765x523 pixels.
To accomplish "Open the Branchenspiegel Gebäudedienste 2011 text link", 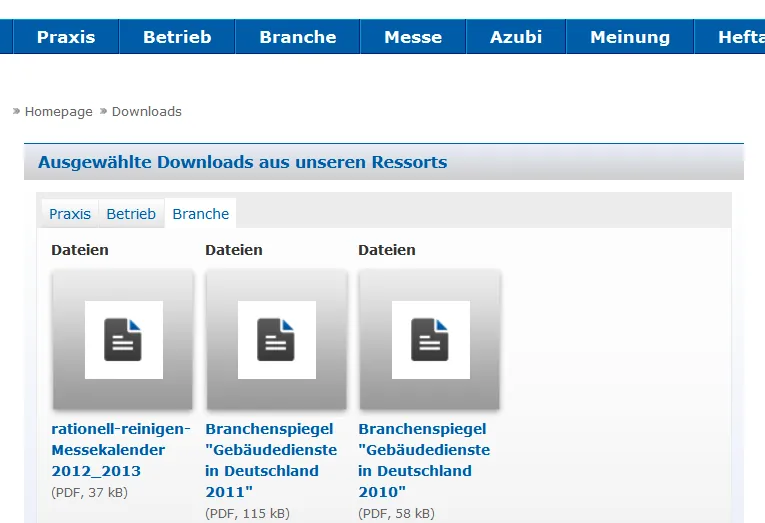I will (271, 460).
